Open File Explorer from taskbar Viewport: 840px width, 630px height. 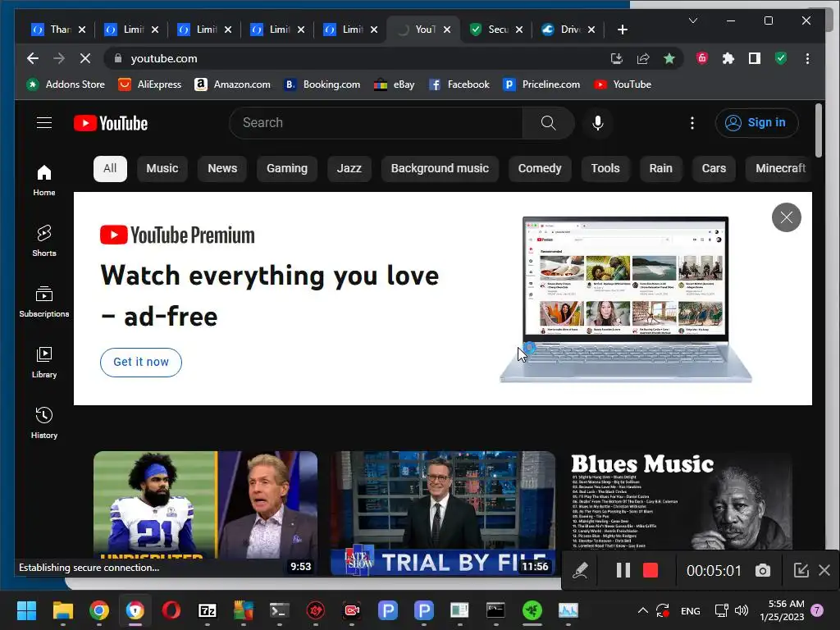coord(62,610)
